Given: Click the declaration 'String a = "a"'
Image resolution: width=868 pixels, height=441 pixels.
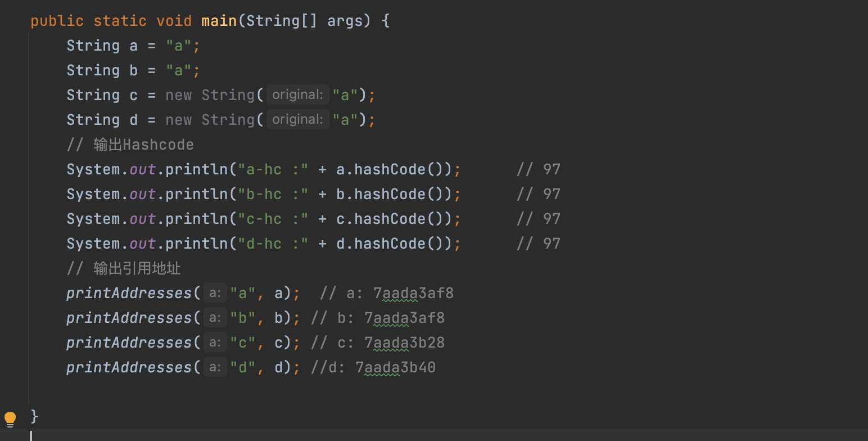Looking at the screenshot, I should pos(133,46).
